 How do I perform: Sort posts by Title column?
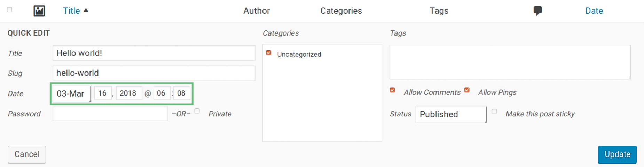coord(71,11)
